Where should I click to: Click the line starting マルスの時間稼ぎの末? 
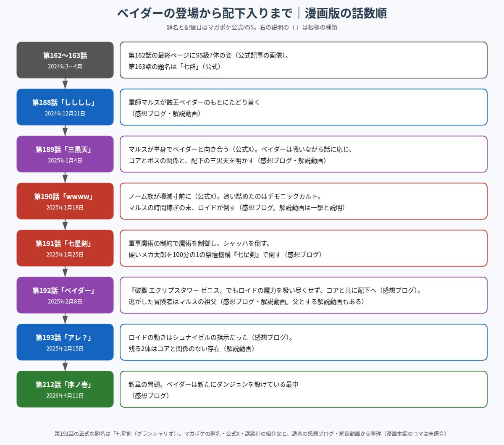tap(237, 207)
